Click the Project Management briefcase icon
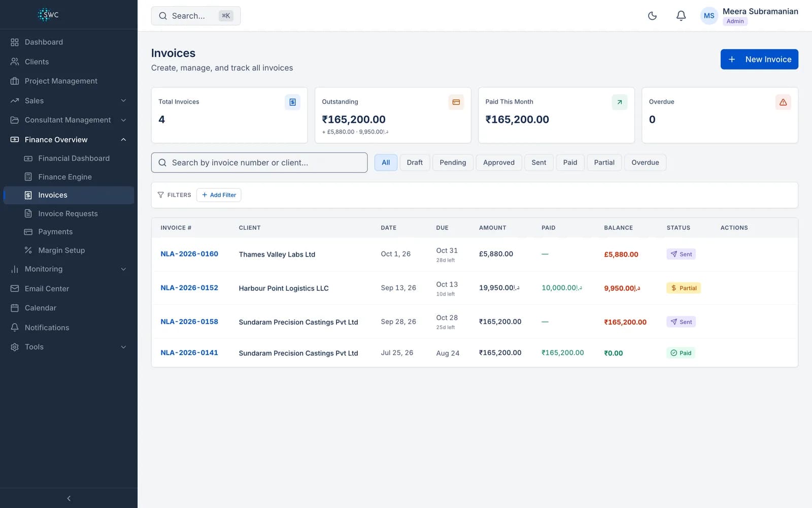Image resolution: width=812 pixels, height=508 pixels. [15, 81]
